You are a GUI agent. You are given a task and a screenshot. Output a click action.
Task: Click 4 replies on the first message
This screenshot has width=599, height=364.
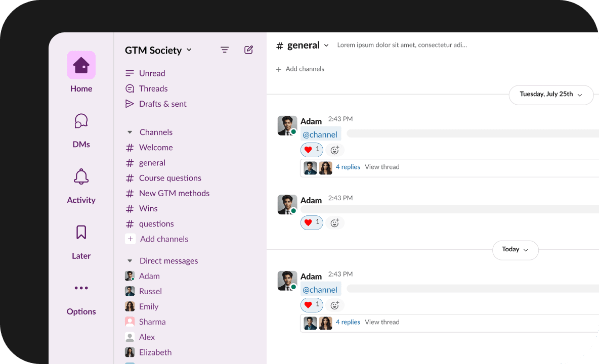[348, 167]
